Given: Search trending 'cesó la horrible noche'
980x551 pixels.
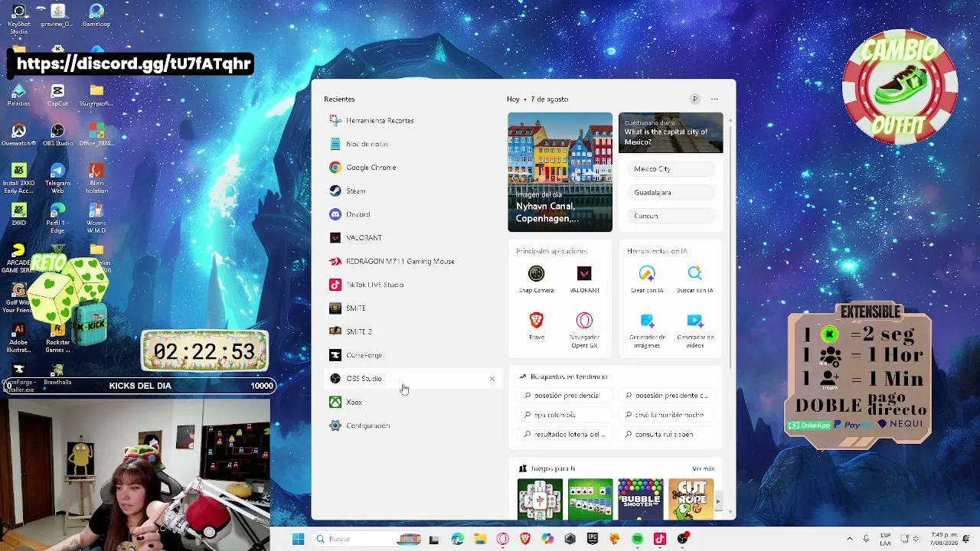Looking at the screenshot, I should pos(666,415).
